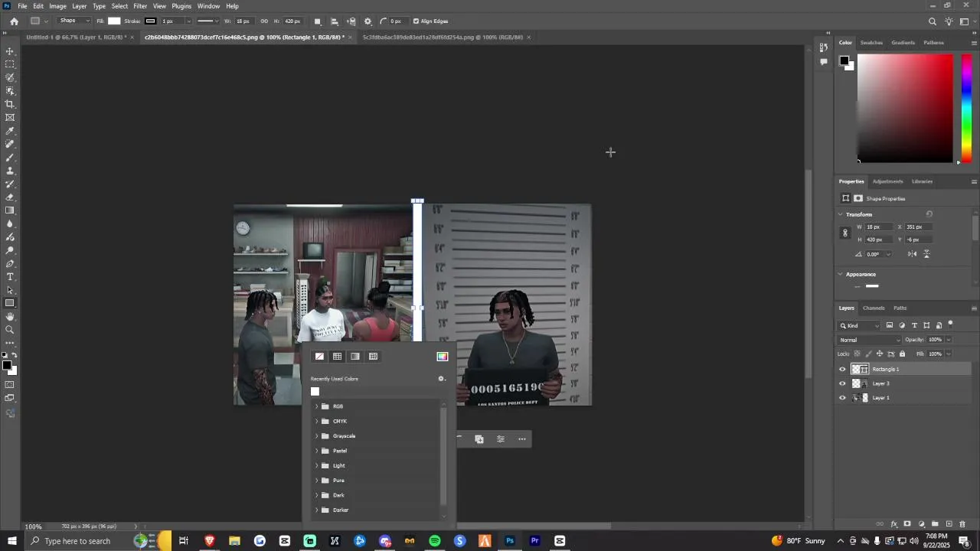This screenshot has height=551, width=980.
Task: Toggle link between W and H in options bar
Action: (x=264, y=21)
